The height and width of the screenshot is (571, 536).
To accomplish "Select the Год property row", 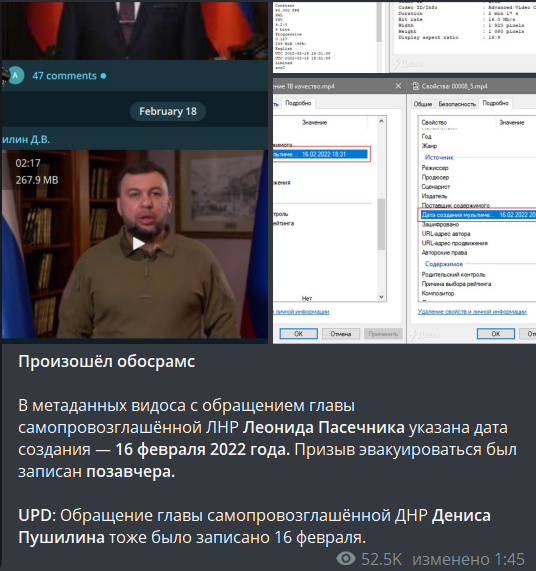I will click(x=426, y=137).
